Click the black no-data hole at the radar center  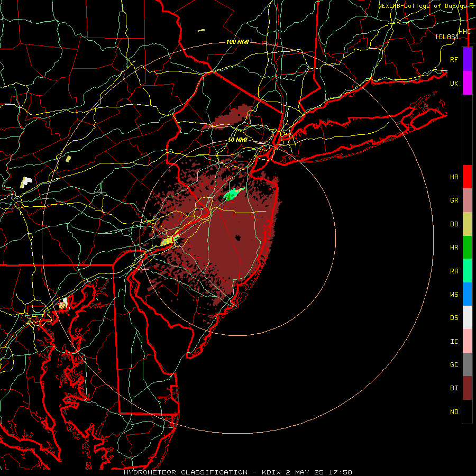(x=237, y=238)
